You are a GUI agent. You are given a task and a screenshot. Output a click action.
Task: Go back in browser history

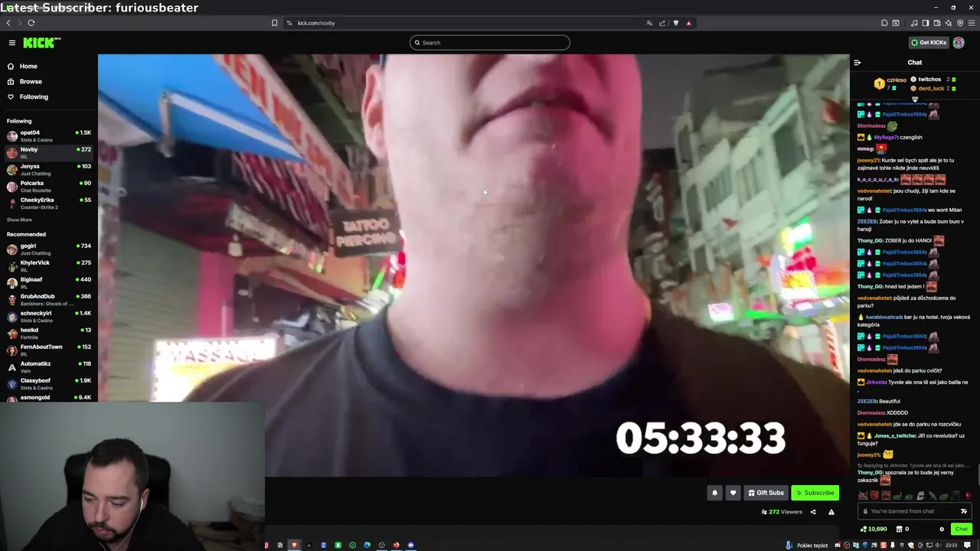[8, 23]
